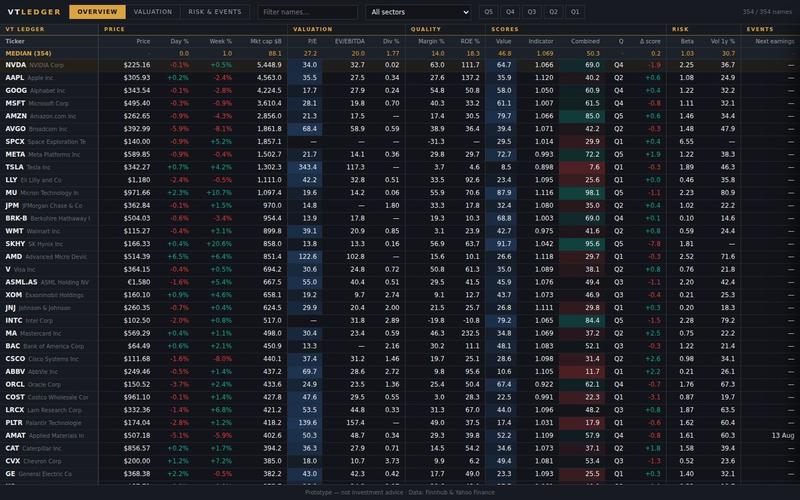
Task: Select the AMZN Amazon.com row
Action: coord(400,116)
